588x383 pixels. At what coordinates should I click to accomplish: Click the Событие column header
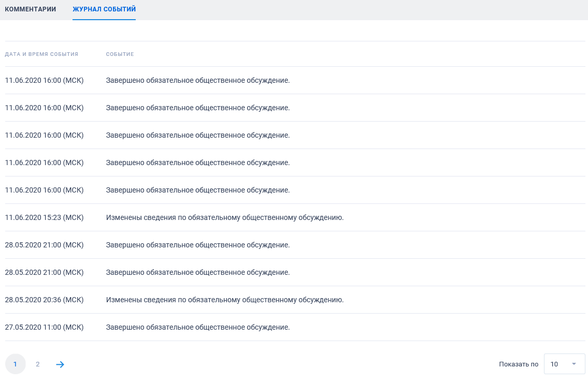120,54
